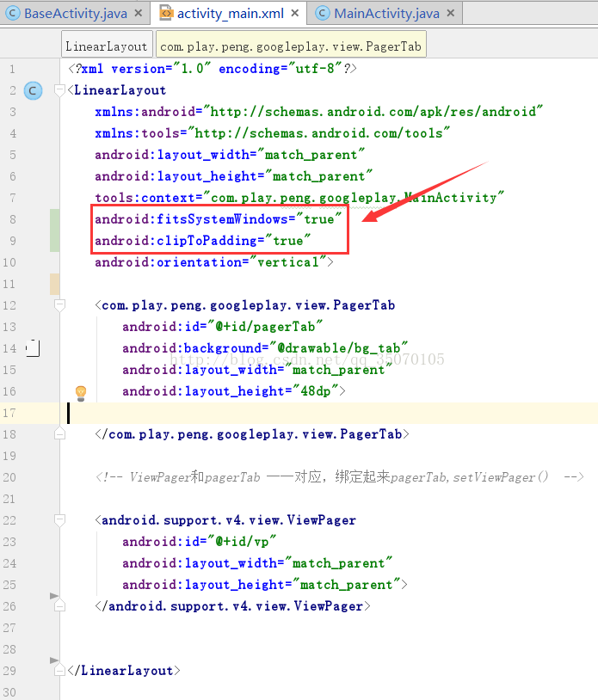Open the lightbulb intention actions on line 16
The width and height of the screenshot is (598, 700).
(x=81, y=393)
